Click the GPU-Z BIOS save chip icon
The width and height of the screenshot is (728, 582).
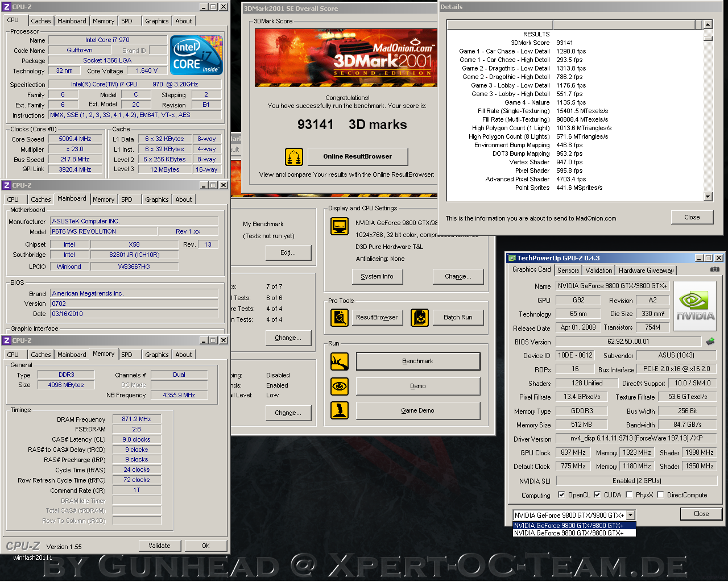[x=710, y=342]
